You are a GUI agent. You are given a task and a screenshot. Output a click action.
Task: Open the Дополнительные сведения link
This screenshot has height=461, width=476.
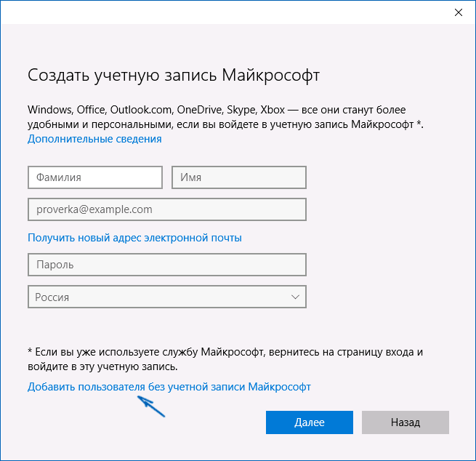94,139
